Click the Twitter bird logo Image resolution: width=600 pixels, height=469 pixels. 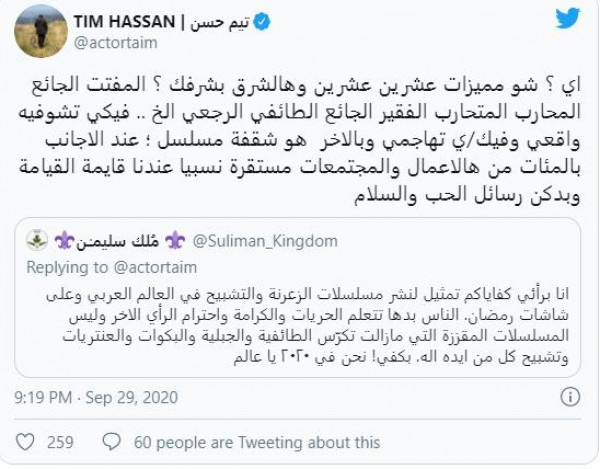point(568,19)
